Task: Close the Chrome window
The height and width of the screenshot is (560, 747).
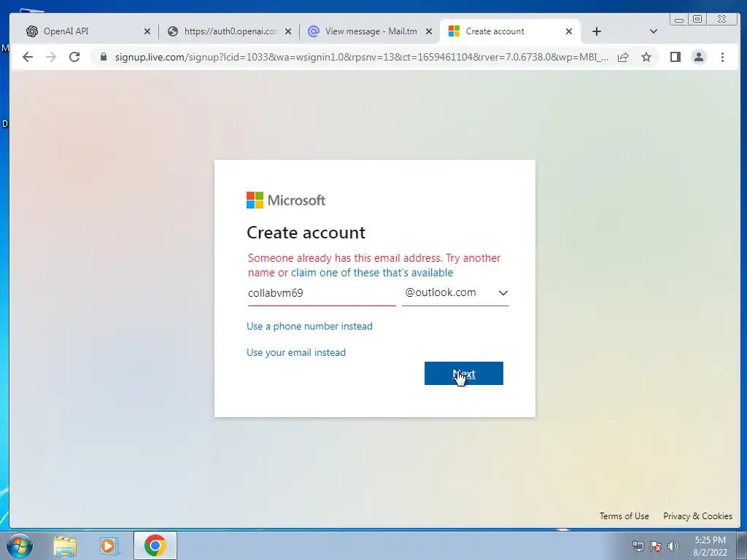Action: click(721, 20)
